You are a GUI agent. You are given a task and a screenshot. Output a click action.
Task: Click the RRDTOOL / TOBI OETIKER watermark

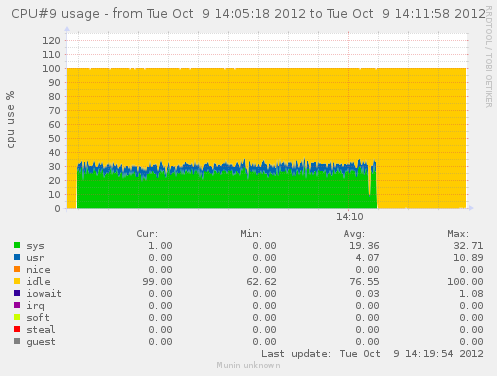click(x=489, y=57)
